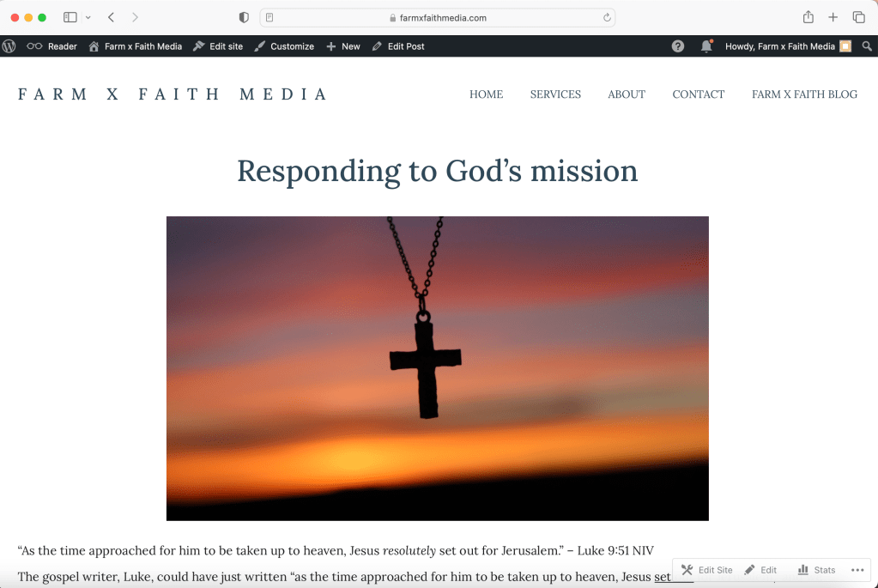Reload the page with the refresh icon

607,17
